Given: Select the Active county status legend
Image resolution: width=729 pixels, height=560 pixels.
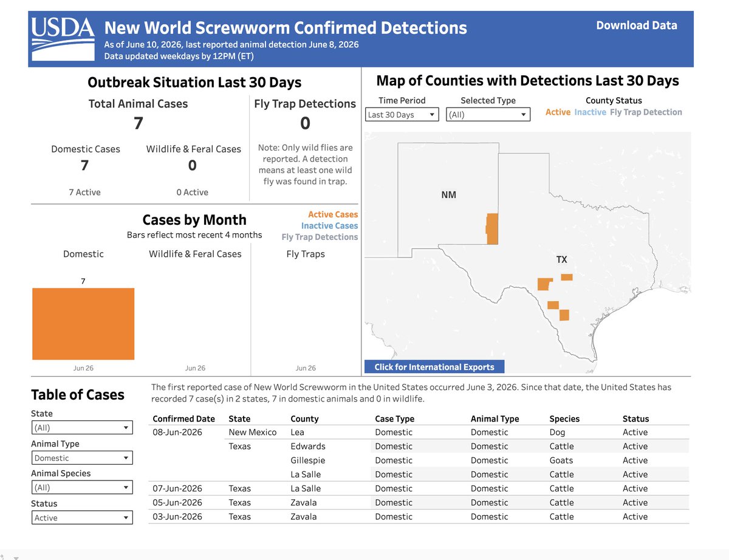Looking at the screenshot, I should (558, 112).
